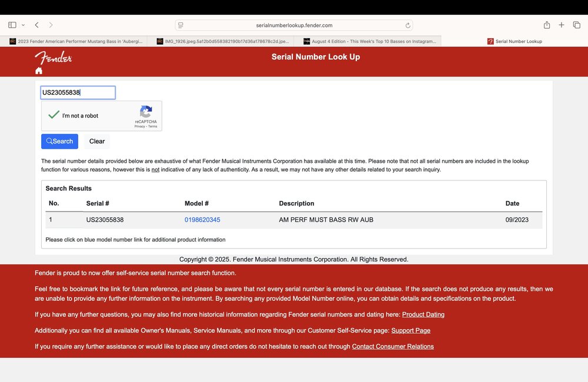The height and width of the screenshot is (382, 588).
Task: Select the serial cell US23055838 in results
Action: tap(105, 220)
